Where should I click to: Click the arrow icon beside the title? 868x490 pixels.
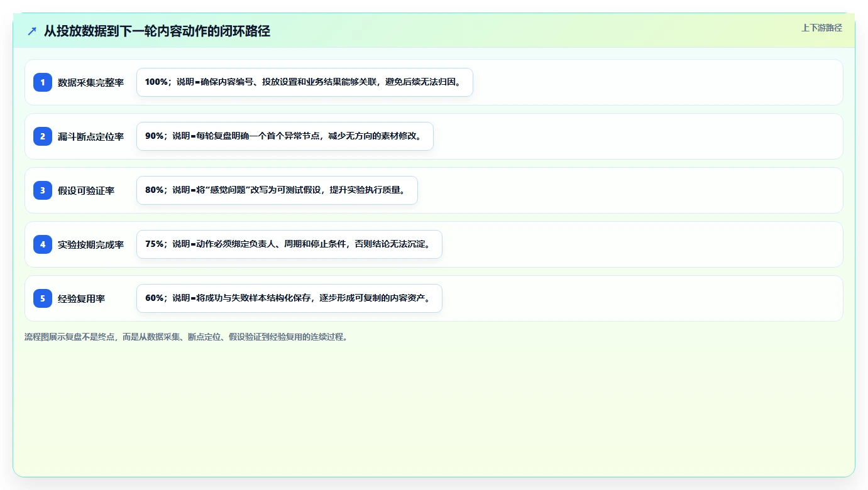point(32,31)
